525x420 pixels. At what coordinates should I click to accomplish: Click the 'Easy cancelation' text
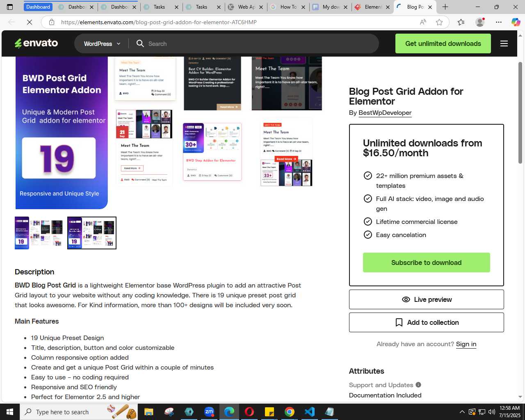401,235
